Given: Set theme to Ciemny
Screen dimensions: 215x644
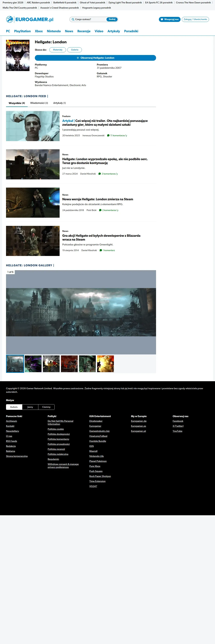Looking at the screenshot, I should (x=46, y=407).
